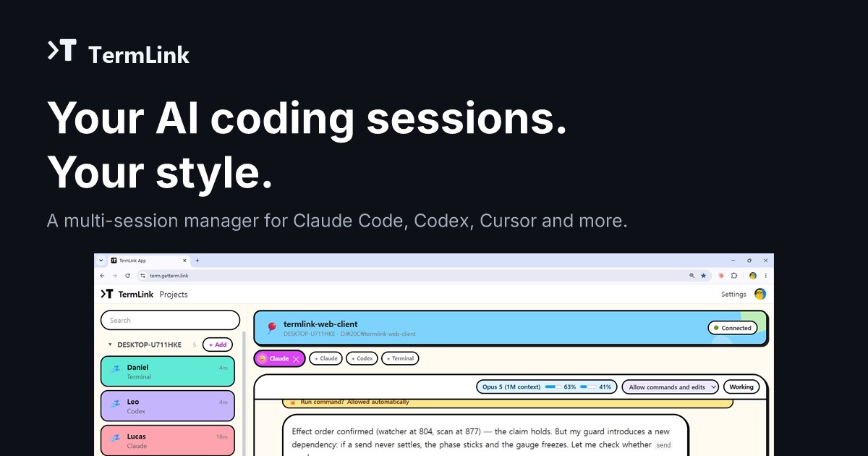Viewport: 868px width, 456px height.
Task: Click the Connected status indicator
Action: click(733, 328)
